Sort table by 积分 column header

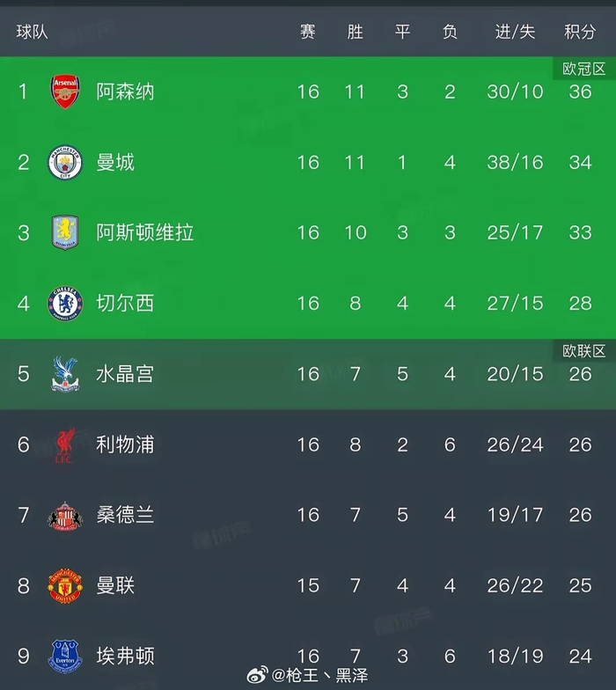click(580, 32)
